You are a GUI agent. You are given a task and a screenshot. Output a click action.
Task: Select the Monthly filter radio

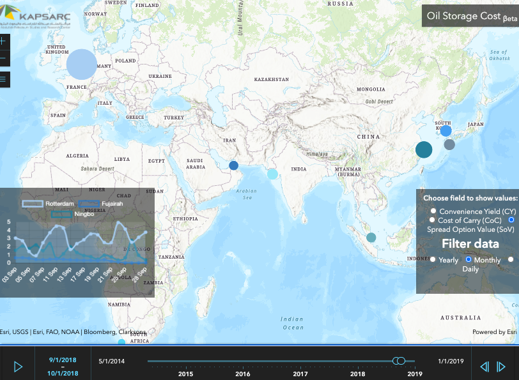(468, 259)
